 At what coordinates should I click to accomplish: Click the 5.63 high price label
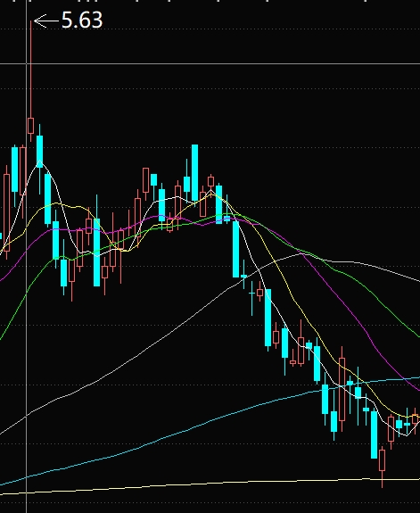(82, 20)
